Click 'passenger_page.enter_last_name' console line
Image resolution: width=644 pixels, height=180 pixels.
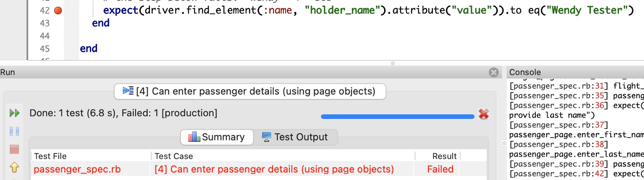pyautogui.click(x=576, y=154)
